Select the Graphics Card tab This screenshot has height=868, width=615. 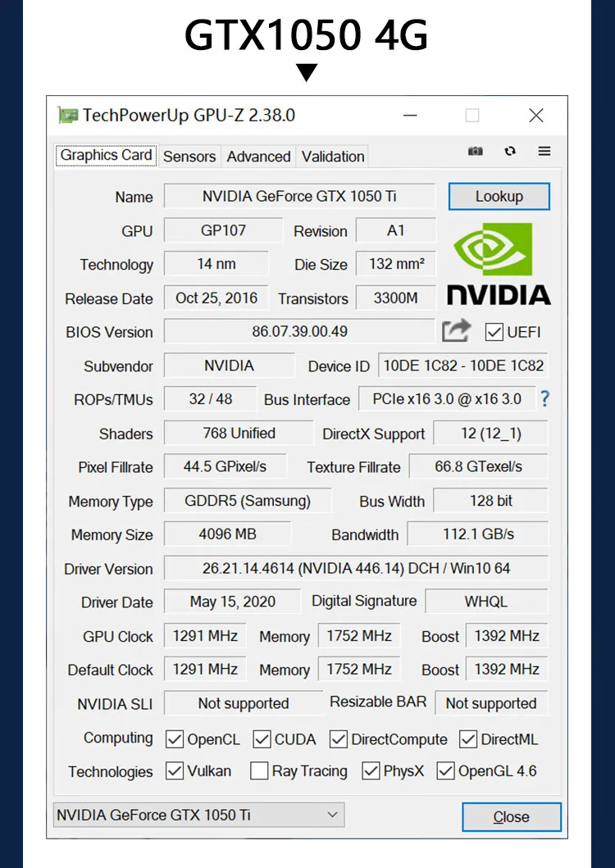(106, 155)
